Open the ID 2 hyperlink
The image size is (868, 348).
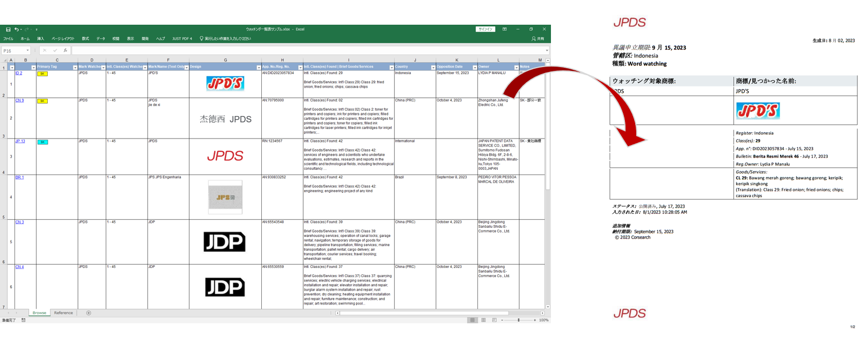point(19,73)
